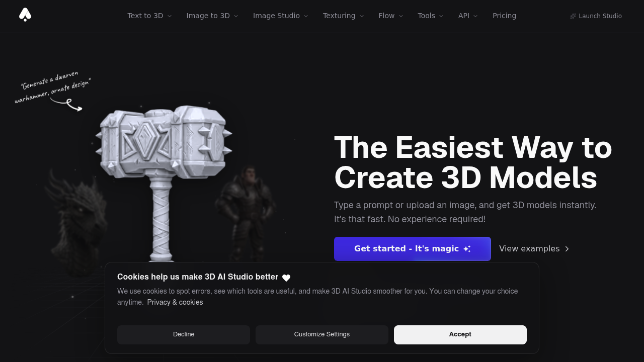Click the Launch Studio button

596,16
